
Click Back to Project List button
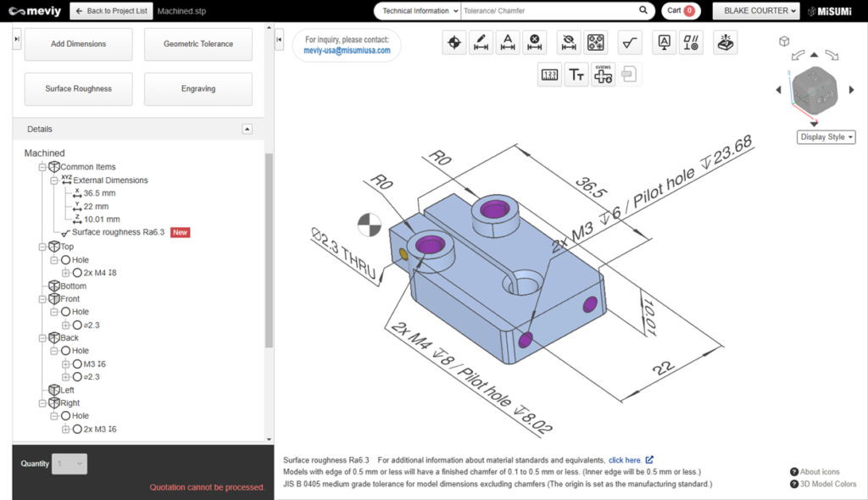[111, 11]
